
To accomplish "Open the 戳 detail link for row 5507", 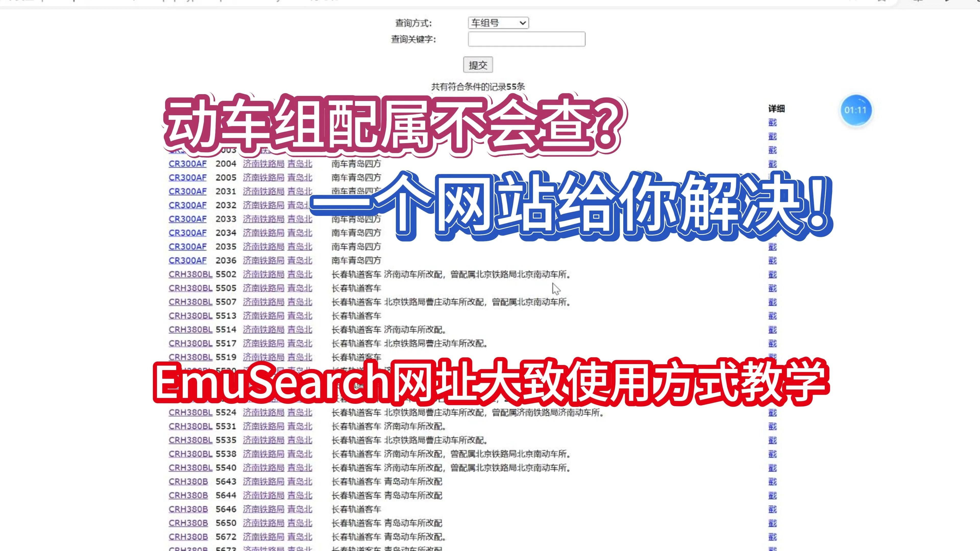I will tap(772, 302).
